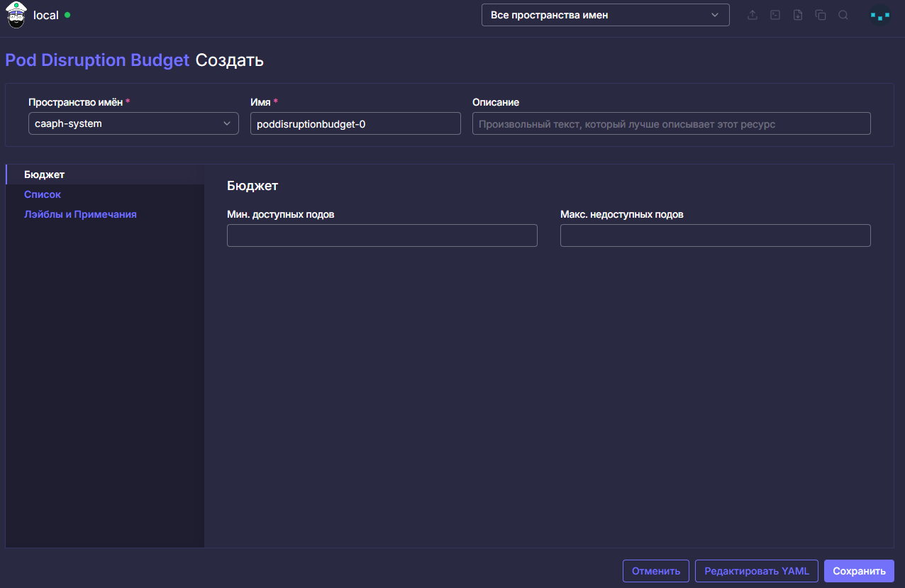This screenshot has height=588, width=905.
Task: Click the Редактировать YAML button
Action: (757, 571)
